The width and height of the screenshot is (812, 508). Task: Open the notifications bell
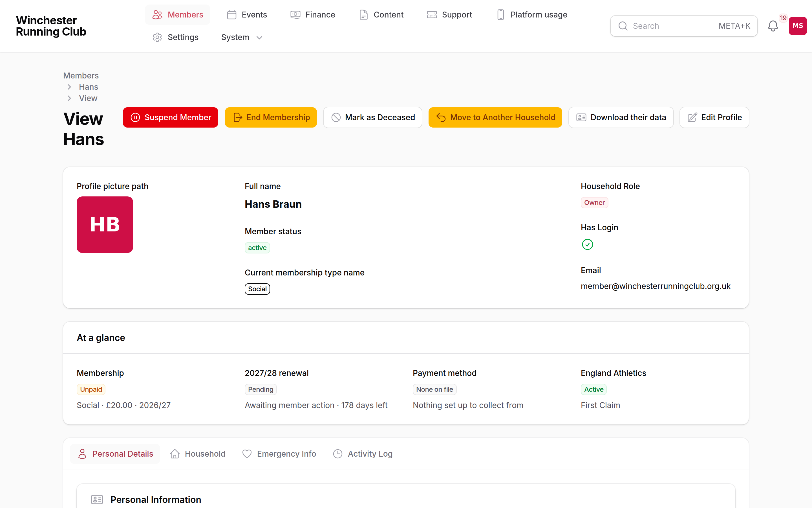pos(773,26)
